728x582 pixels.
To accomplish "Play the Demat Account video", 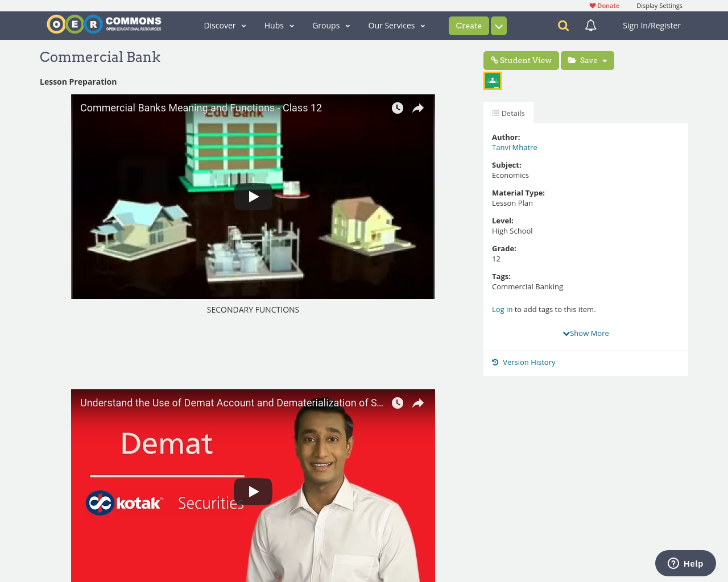I will tap(253, 491).
